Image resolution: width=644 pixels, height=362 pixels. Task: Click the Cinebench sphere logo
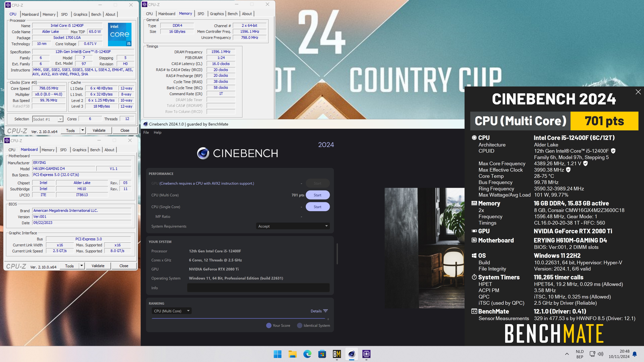pos(203,153)
